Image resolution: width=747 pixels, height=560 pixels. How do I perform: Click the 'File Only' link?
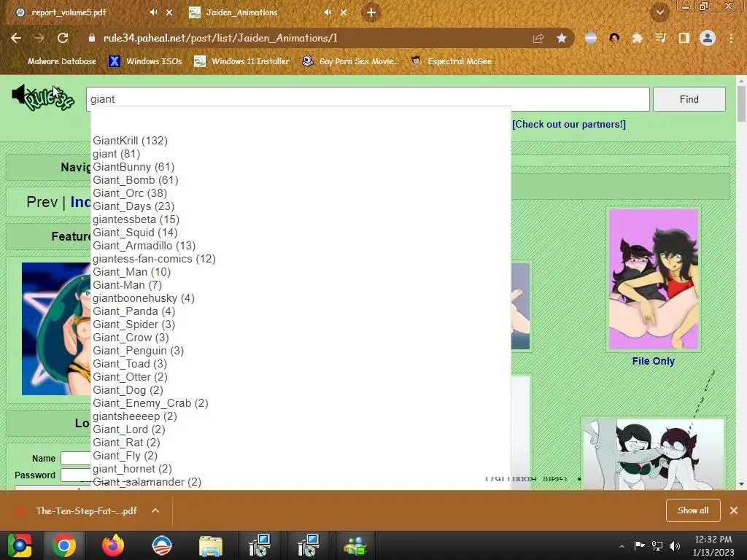tap(653, 361)
